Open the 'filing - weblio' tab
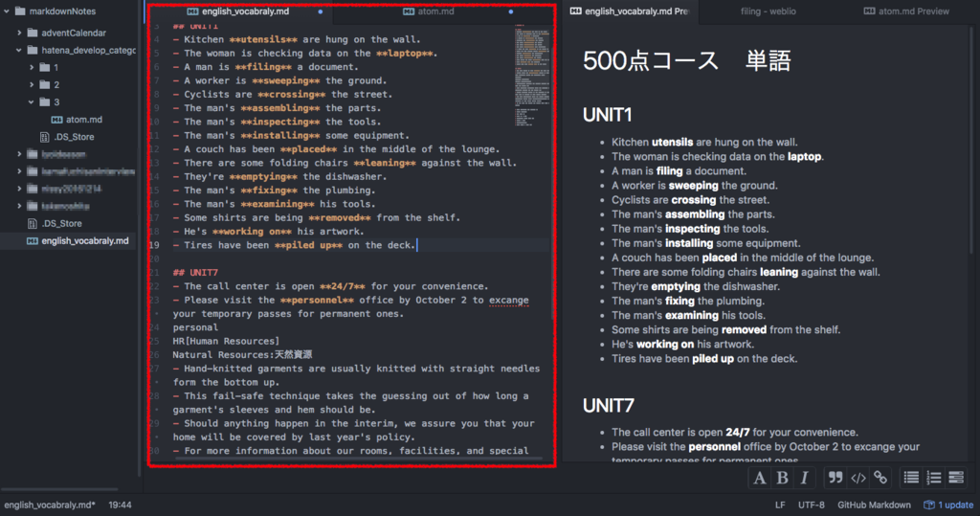This screenshot has height=516, width=980. (768, 11)
